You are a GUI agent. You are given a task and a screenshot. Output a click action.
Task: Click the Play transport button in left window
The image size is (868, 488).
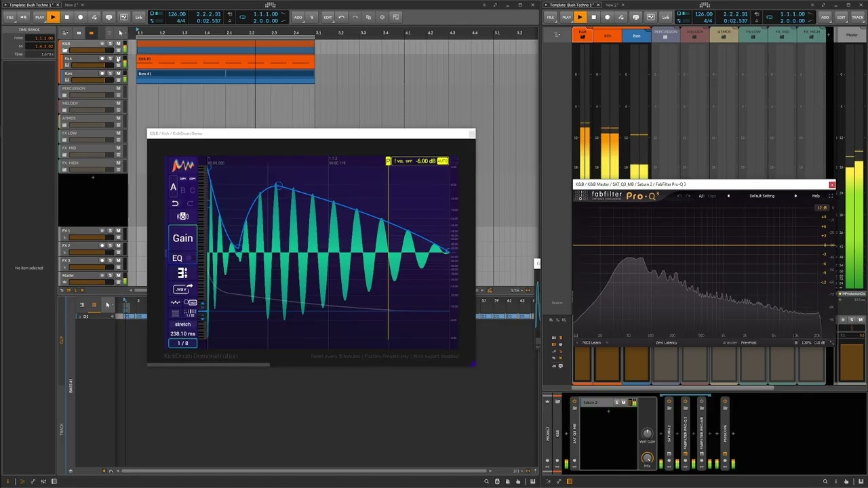pos(53,17)
